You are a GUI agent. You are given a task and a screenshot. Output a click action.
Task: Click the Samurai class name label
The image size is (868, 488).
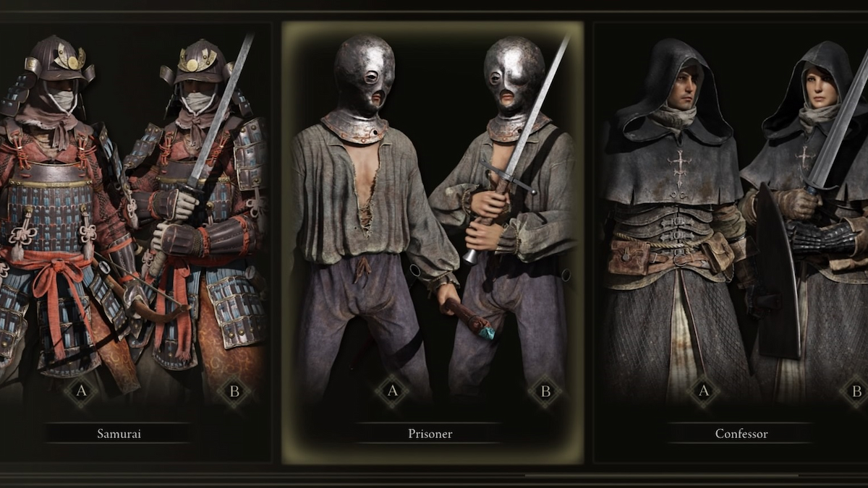click(119, 434)
